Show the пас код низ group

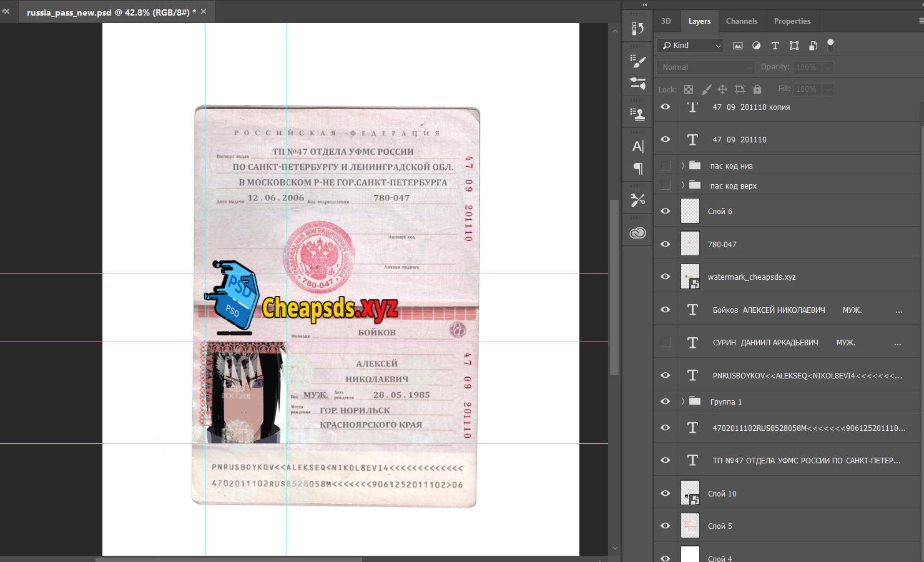point(666,165)
